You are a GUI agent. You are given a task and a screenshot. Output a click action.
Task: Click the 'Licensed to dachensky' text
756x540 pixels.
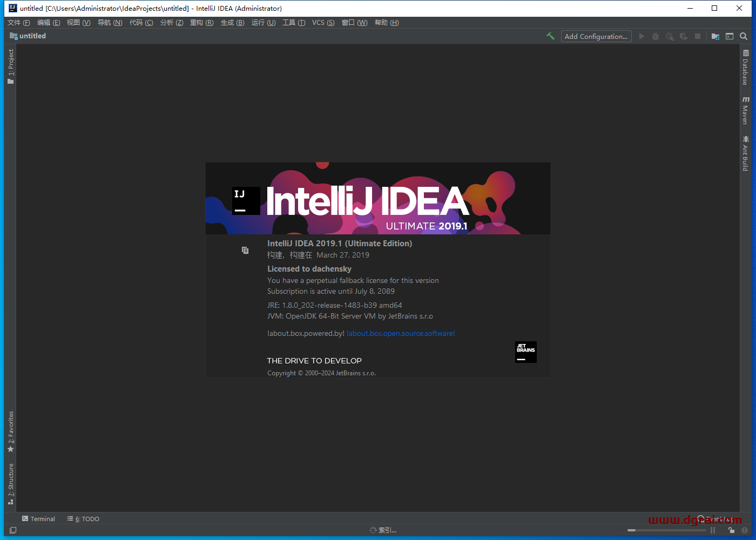[309, 269]
